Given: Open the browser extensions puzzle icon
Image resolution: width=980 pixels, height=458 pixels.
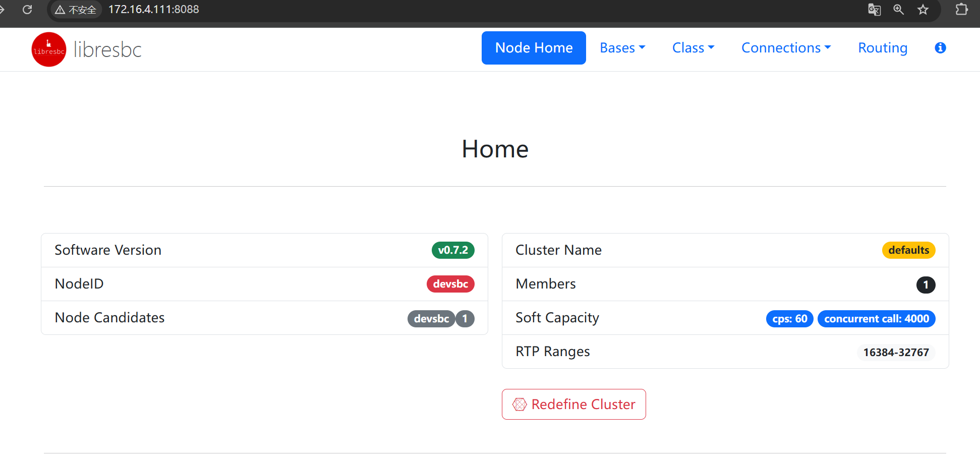Looking at the screenshot, I should coord(961,10).
